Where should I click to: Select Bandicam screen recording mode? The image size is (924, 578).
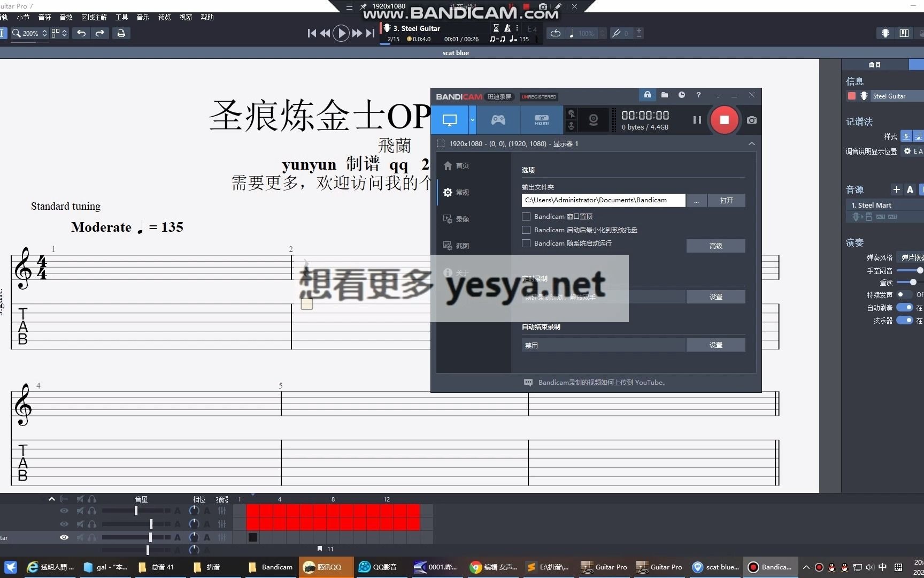[450, 120]
